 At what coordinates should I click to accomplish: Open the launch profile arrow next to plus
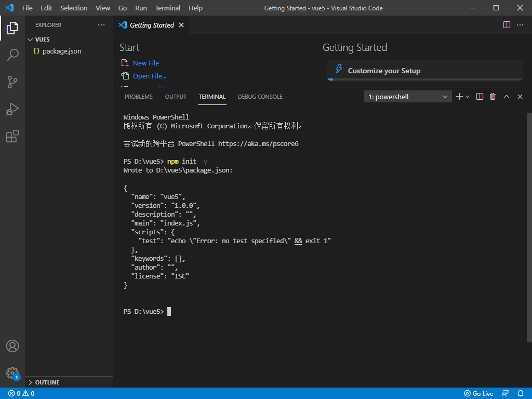coord(468,97)
